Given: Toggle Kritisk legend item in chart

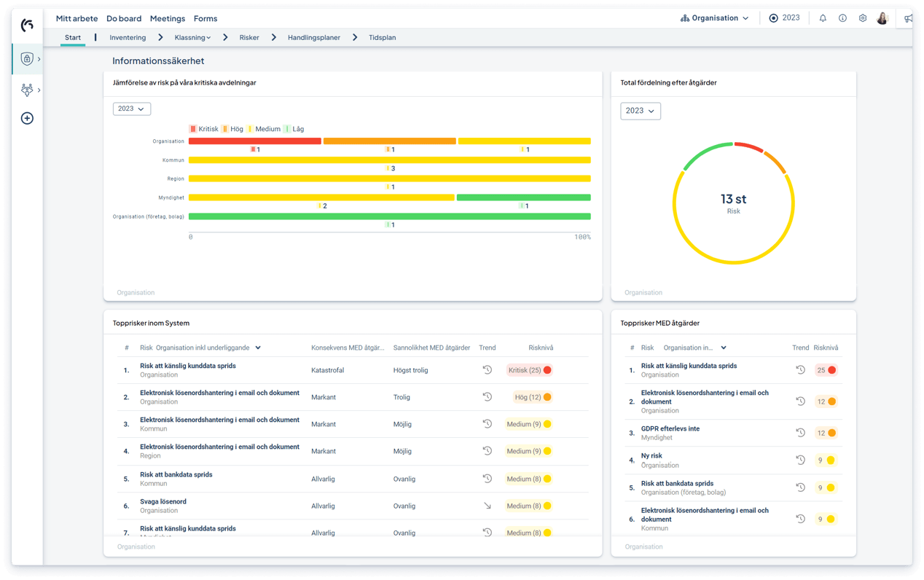Looking at the screenshot, I should [x=203, y=129].
